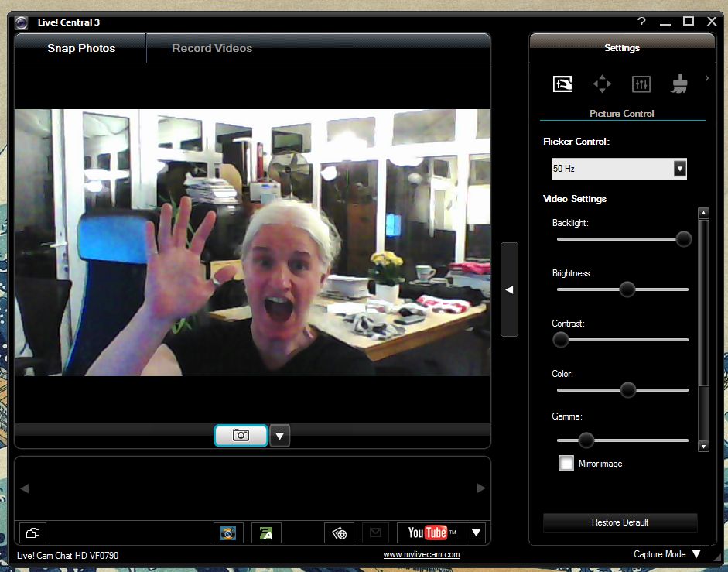Screen dimensions: 728x572
Task: Open the Flicker Control 50 Hz dropdown
Action: coord(619,168)
